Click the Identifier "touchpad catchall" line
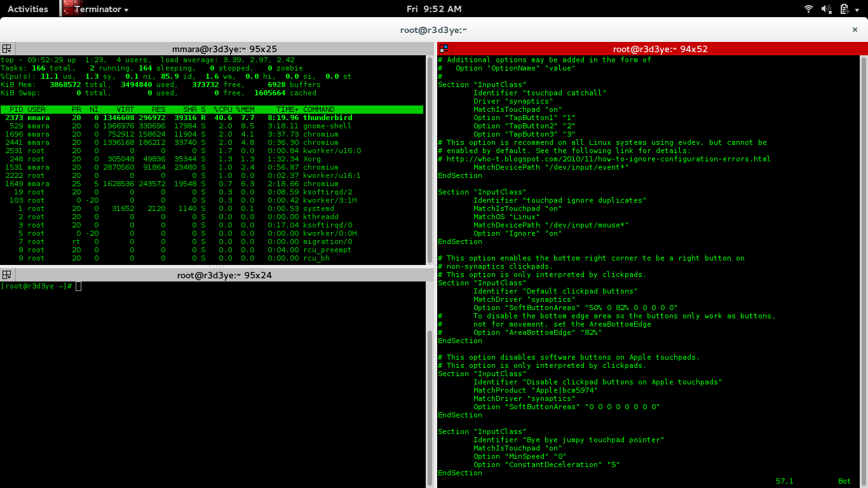The image size is (868, 488). tap(540, 93)
